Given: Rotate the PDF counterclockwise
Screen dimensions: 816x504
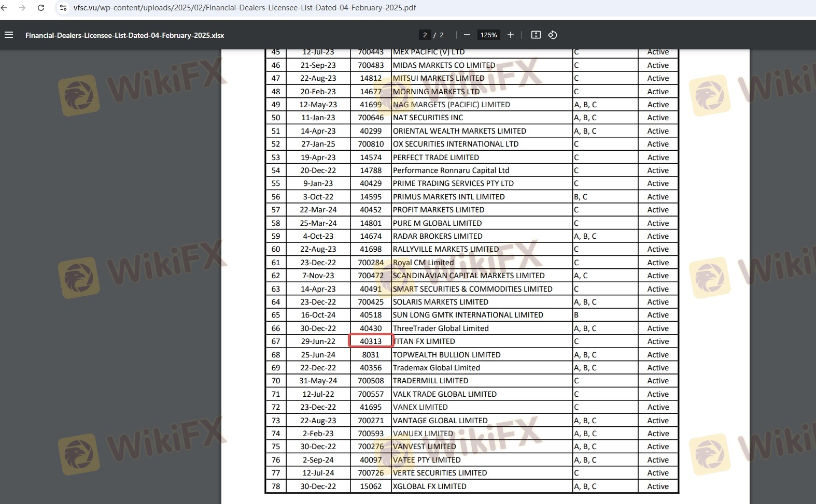Looking at the screenshot, I should click(553, 35).
